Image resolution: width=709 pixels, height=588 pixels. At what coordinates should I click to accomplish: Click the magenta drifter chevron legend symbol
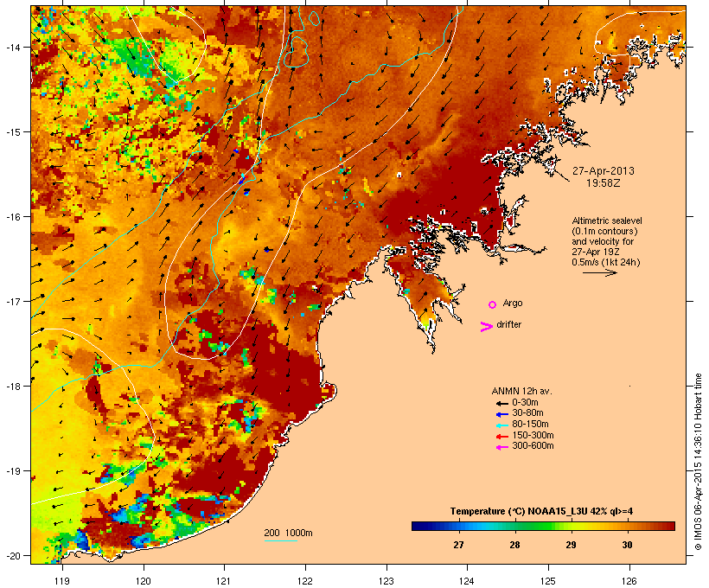pyautogui.click(x=486, y=327)
